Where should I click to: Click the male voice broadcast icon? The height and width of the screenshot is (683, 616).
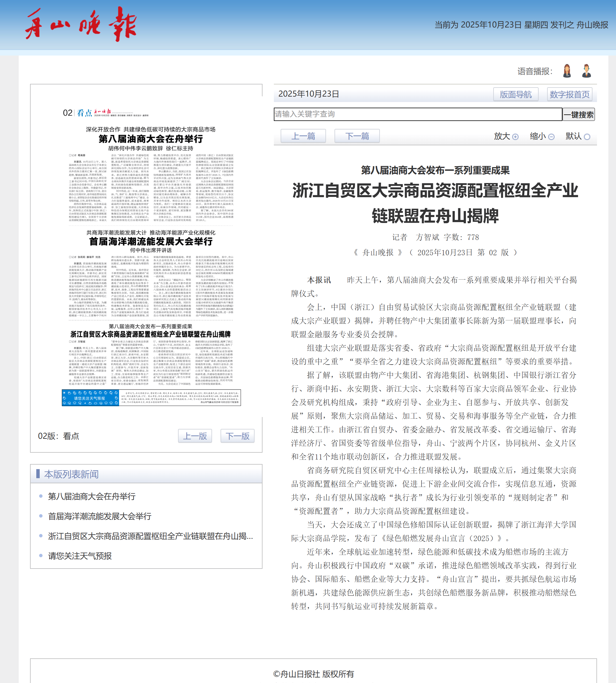click(x=586, y=71)
